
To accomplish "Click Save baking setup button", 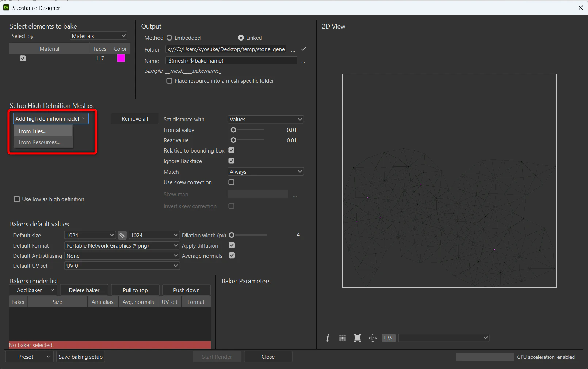I will [x=81, y=357].
